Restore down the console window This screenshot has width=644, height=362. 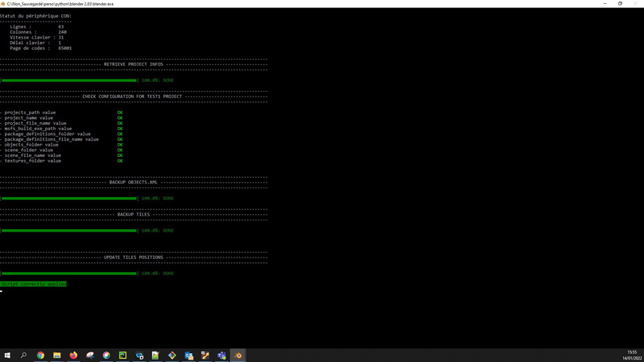point(620,3)
